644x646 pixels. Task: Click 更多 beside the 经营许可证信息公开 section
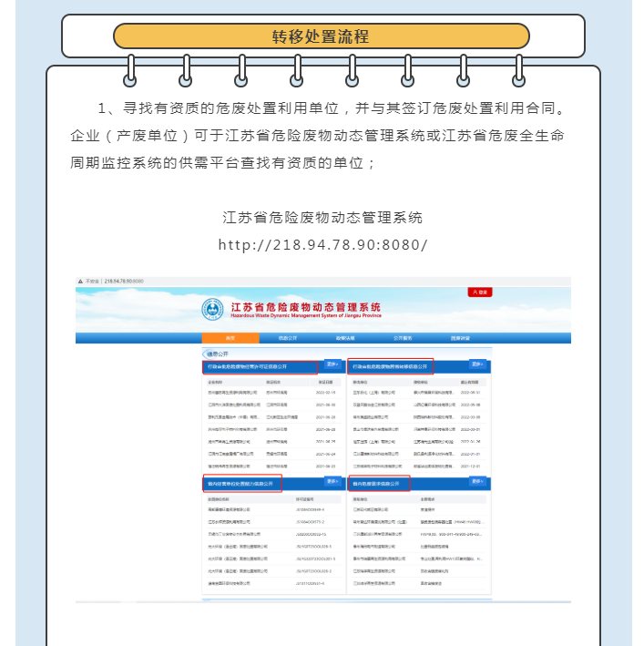click(x=332, y=365)
